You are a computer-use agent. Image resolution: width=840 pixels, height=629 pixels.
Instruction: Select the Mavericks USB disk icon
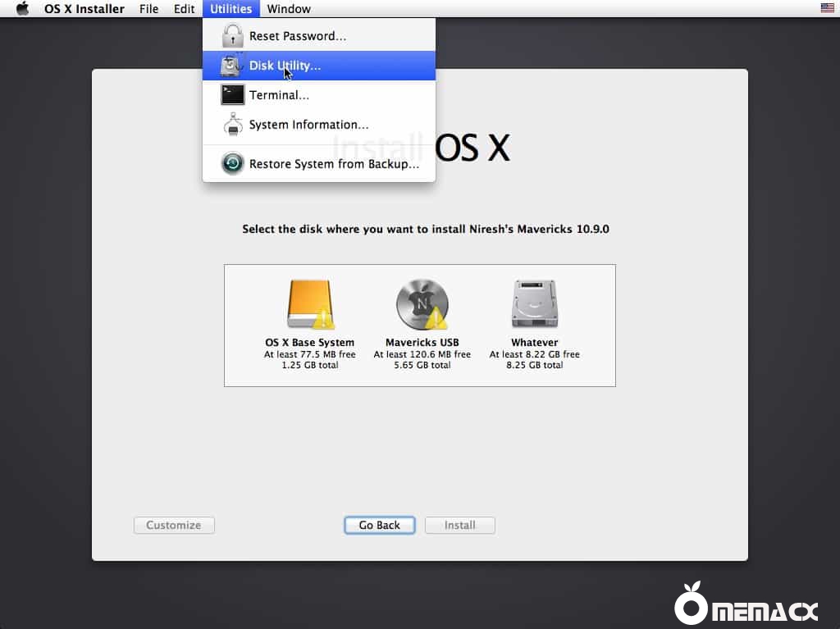pos(422,303)
